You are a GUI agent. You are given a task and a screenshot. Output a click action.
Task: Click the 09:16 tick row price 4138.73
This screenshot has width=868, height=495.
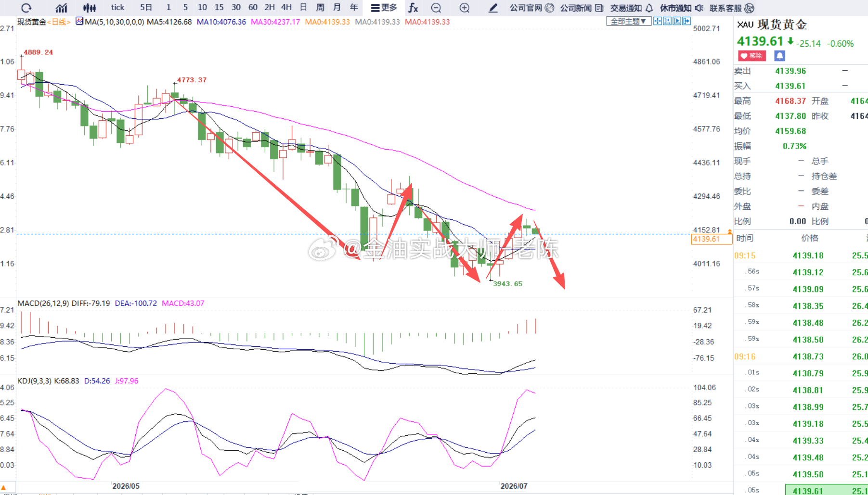(x=808, y=356)
